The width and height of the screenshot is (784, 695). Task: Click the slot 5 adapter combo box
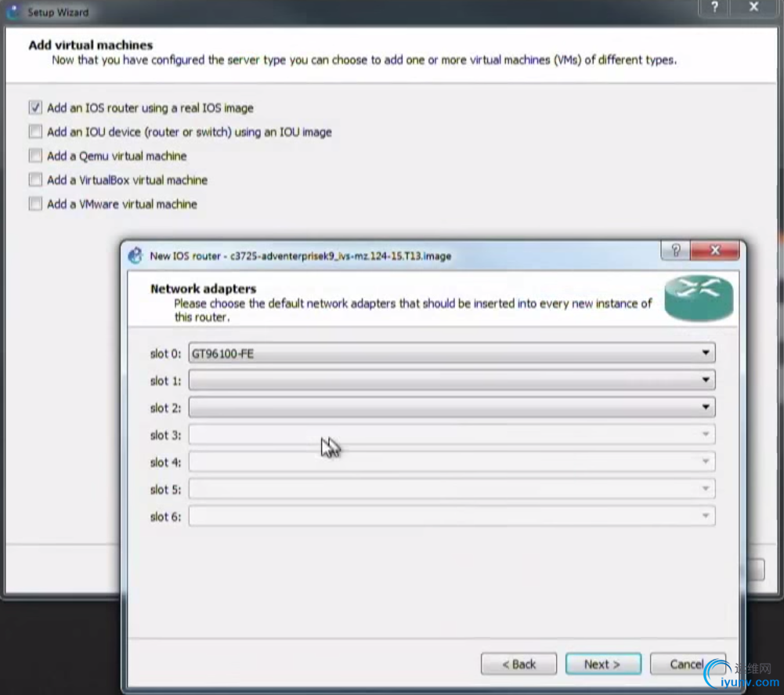point(452,489)
